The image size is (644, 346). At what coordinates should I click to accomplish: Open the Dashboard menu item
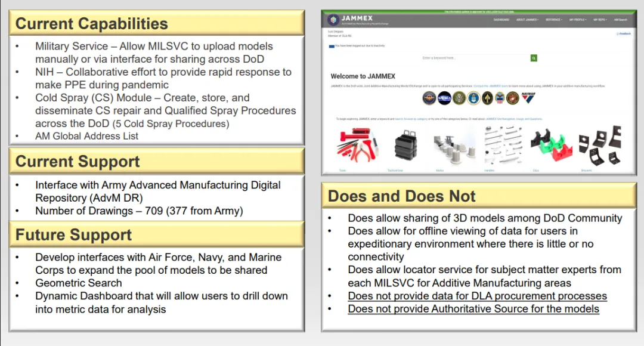pyautogui.click(x=501, y=20)
